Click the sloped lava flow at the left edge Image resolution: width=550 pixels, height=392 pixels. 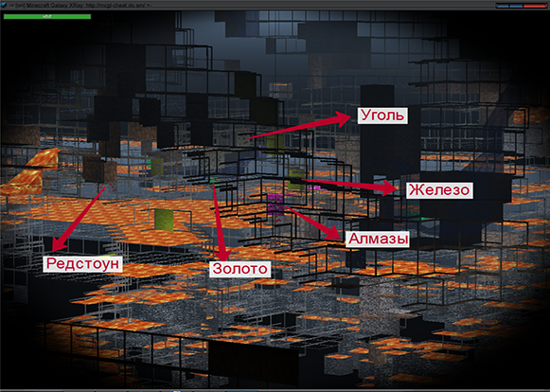click(29, 172)
